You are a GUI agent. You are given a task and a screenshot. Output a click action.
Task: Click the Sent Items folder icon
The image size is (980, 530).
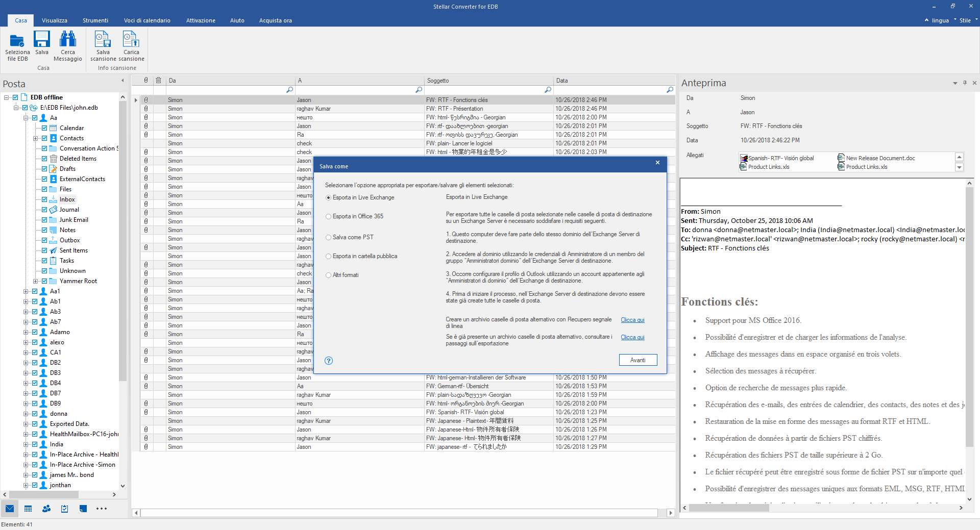tap(53, 250)
